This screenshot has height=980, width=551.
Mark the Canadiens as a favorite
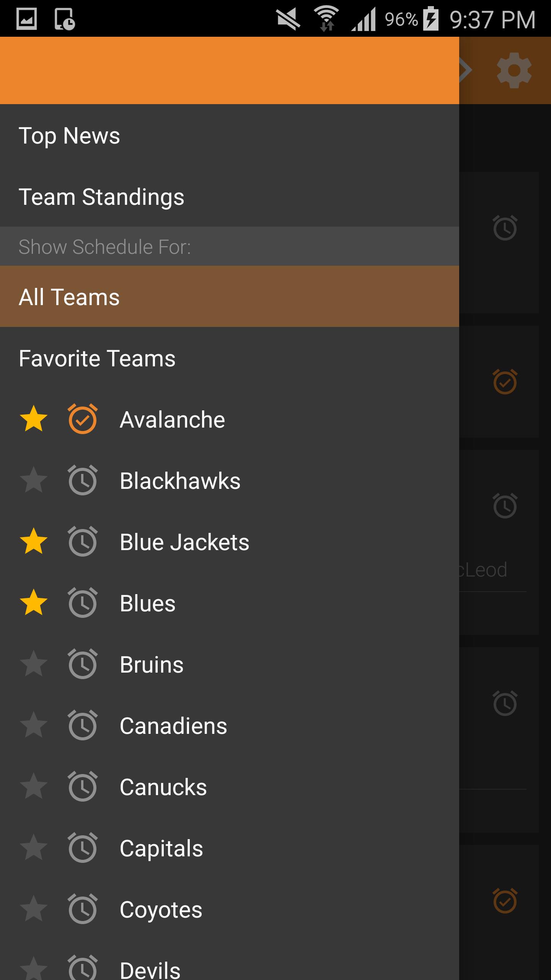pyautogui.click(x=34, y=725)
